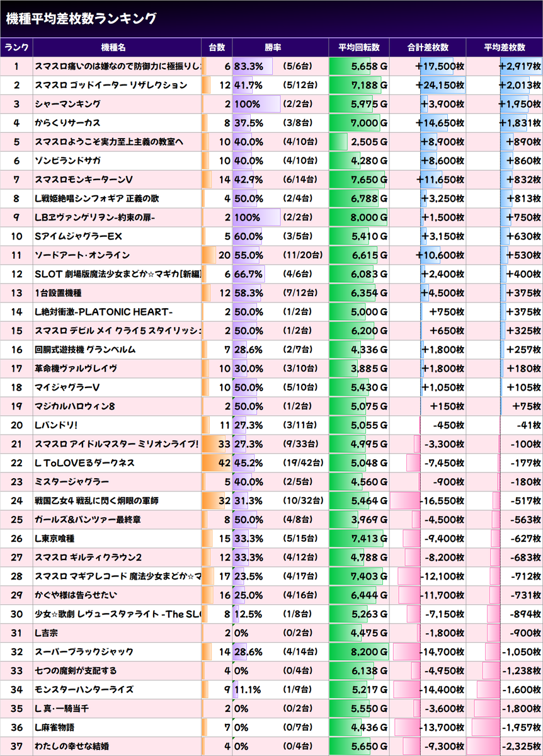Click the -16,550枚 total difference value

click(442, 501)
